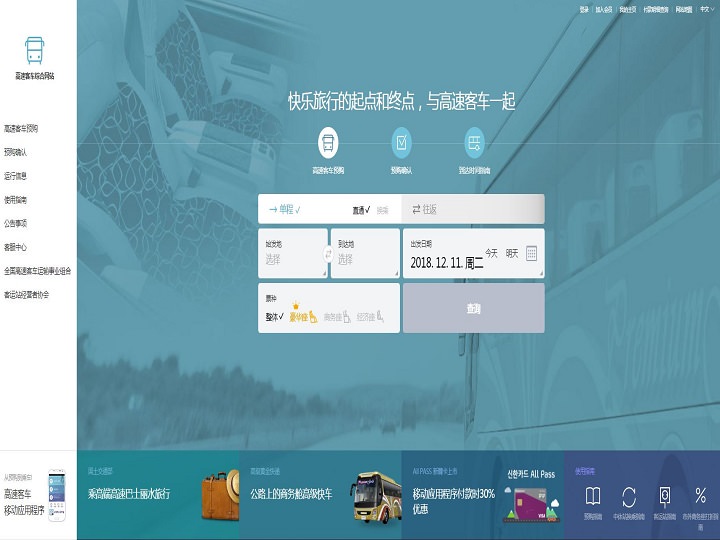Open the 移动应用程序付款时30%优惠 banner text

tap(454, 501)
